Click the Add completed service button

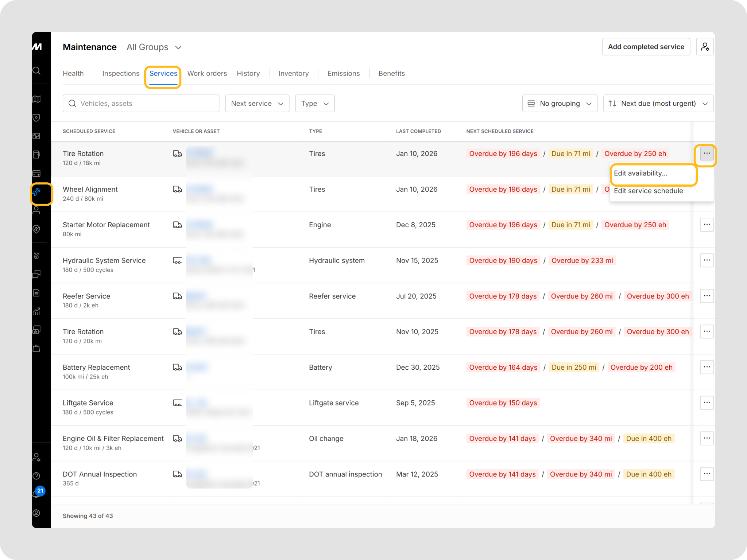(x=646, y=47)
